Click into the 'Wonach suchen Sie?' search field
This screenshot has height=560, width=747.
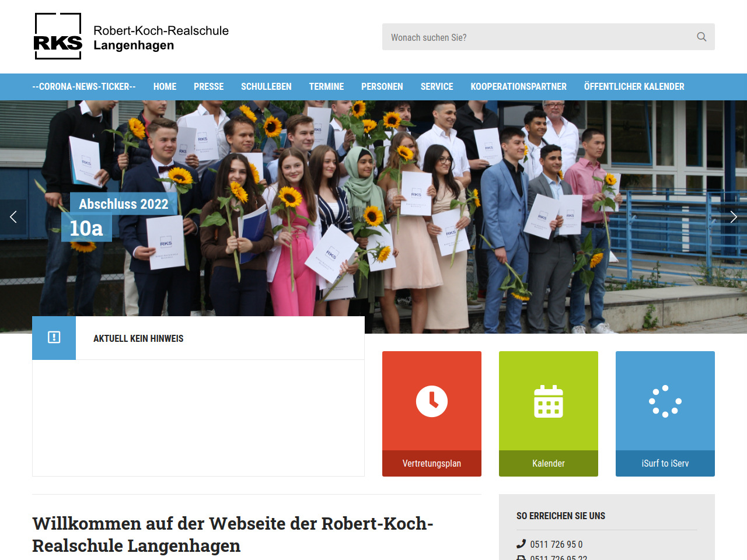(537, 37)
